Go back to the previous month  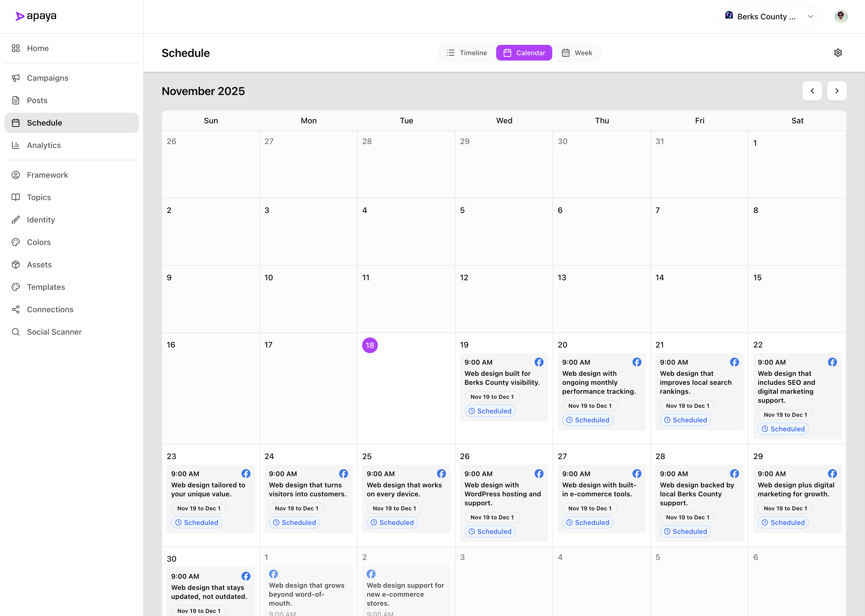coord(812,91)
